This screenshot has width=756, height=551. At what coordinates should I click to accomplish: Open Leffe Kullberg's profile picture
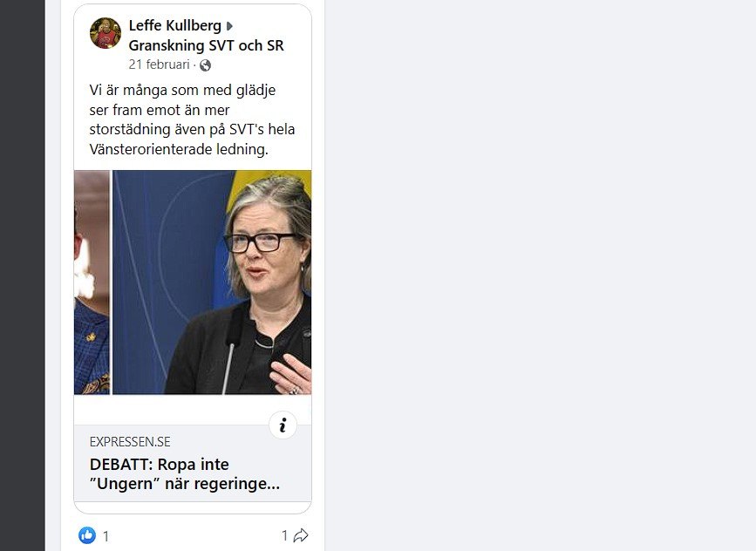106,33
